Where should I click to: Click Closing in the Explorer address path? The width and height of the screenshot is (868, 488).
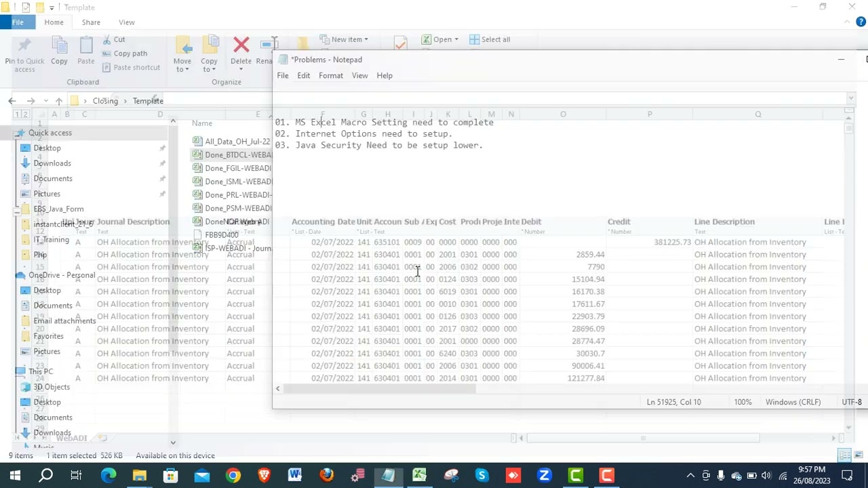[105, 101]
